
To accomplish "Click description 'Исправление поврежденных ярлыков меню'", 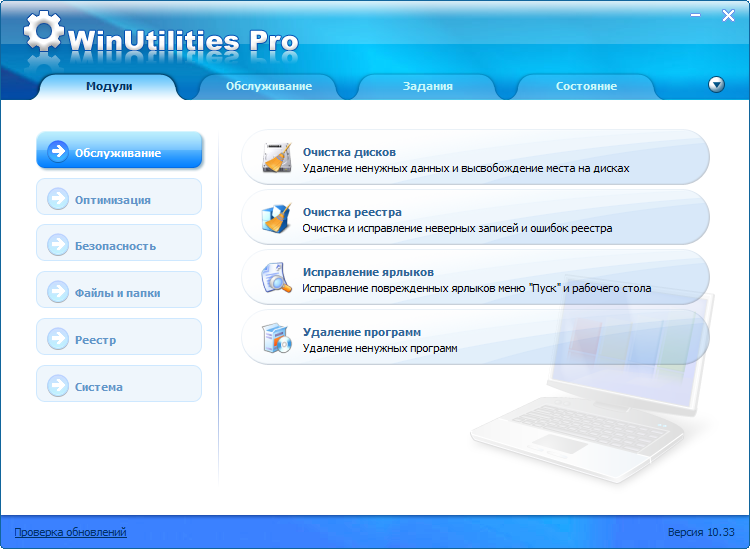I will point(476,288).
